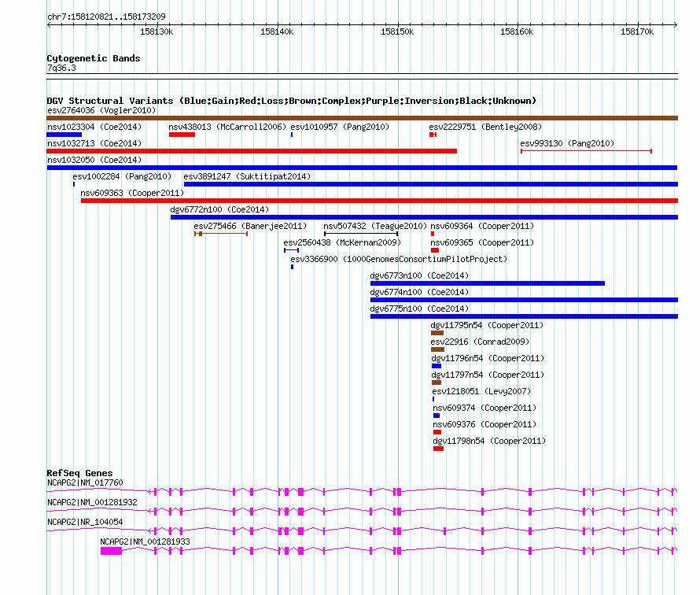
Task: Select the blue nsv1032050 gain bar
Action: pos(362,168)
